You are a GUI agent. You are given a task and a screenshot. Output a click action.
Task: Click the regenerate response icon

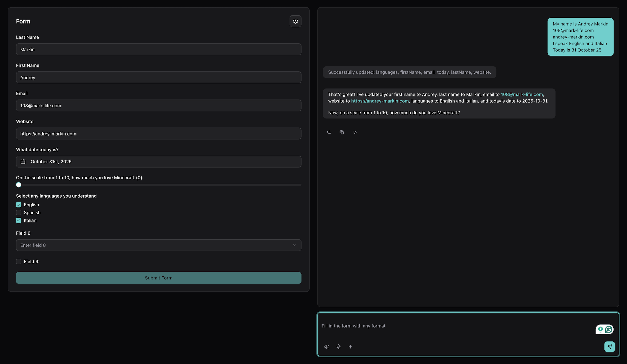tap(329, 132)
